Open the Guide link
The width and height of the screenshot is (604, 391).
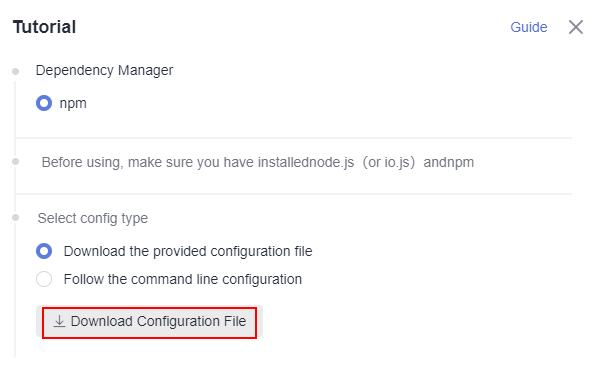pos(528,27)
